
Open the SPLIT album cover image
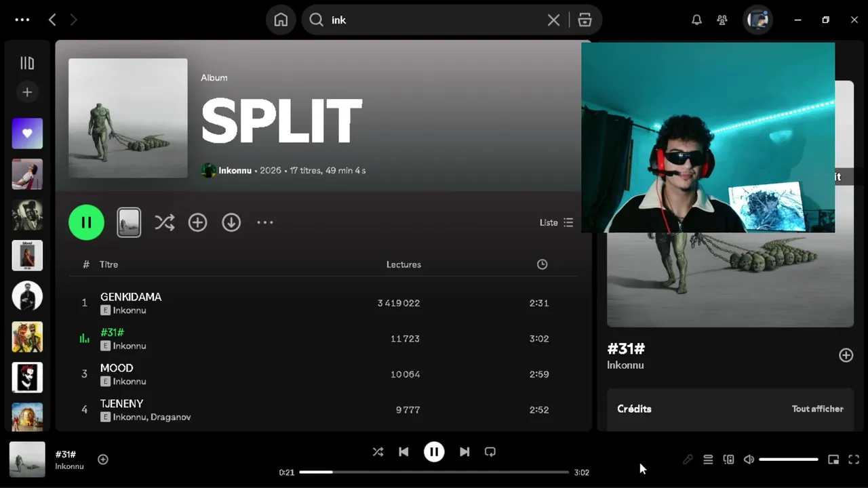(x=128, y=118)
